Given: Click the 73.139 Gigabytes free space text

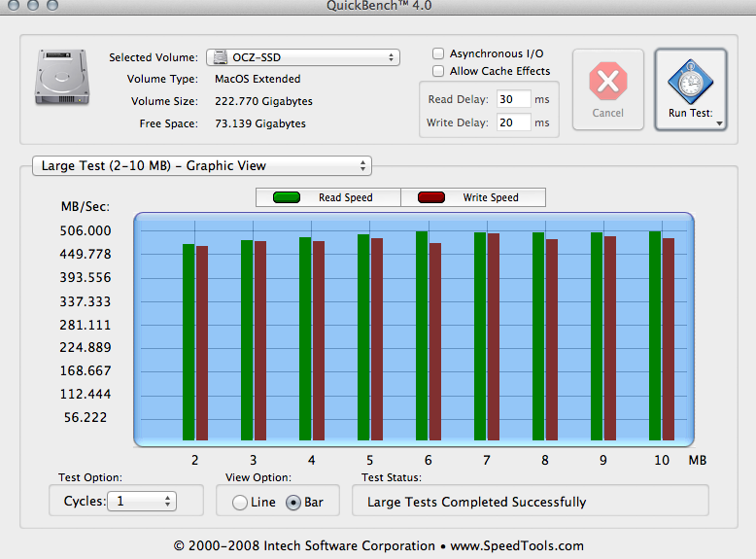Looking at the screenshot, I should (260, 124).
